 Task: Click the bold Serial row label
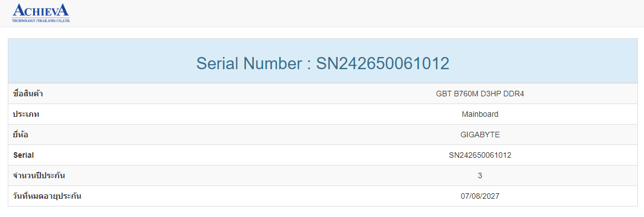[23, 156]
